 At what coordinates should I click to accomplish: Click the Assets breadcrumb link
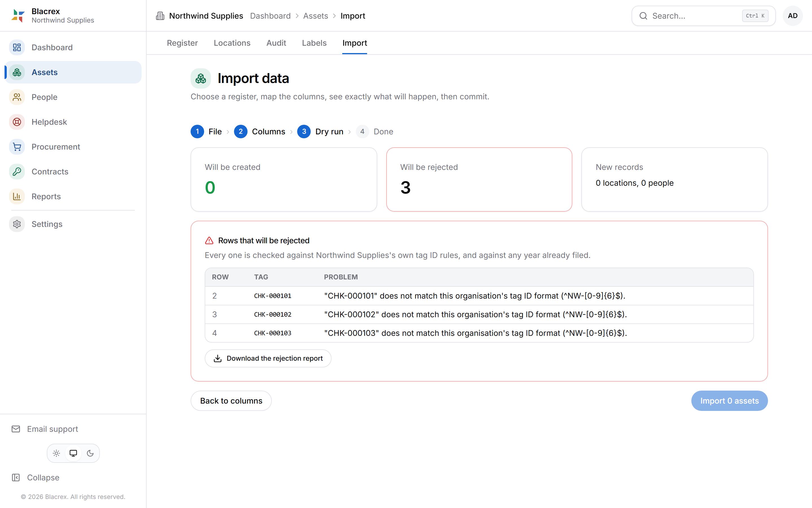pos(316,16)
